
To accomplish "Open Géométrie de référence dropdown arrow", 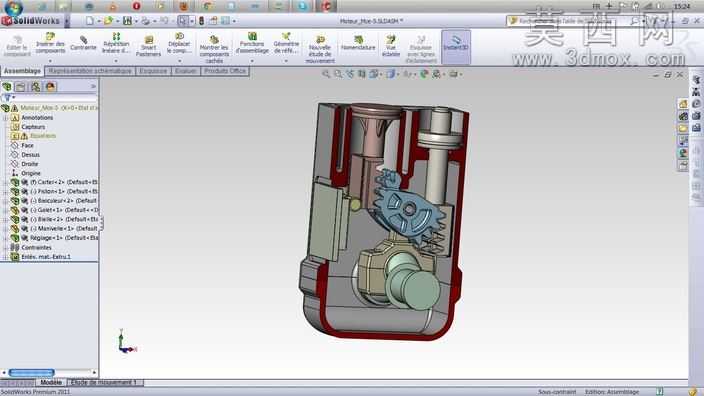I will pos(286,60).
